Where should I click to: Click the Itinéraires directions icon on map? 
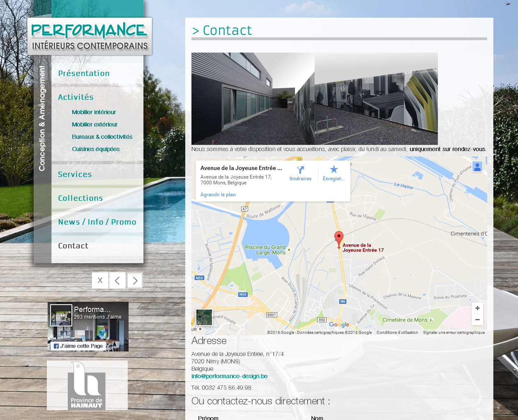(x=300, y=170)
